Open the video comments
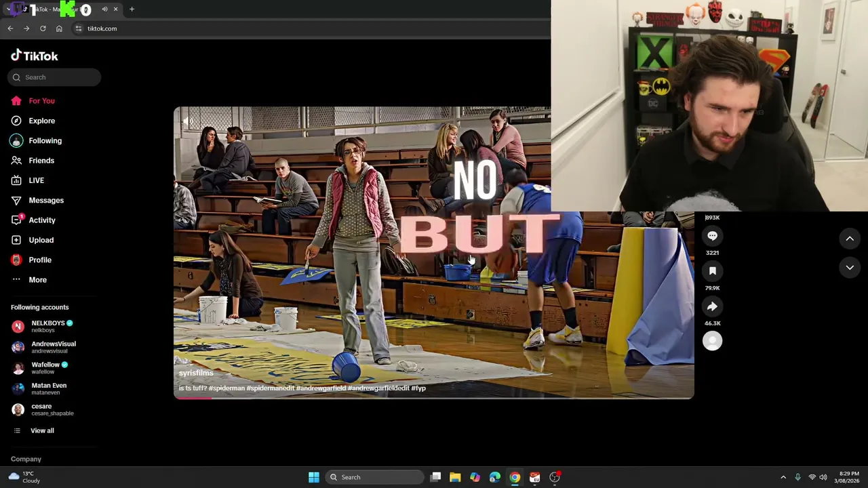868x488 pixels. click(712, 236)
